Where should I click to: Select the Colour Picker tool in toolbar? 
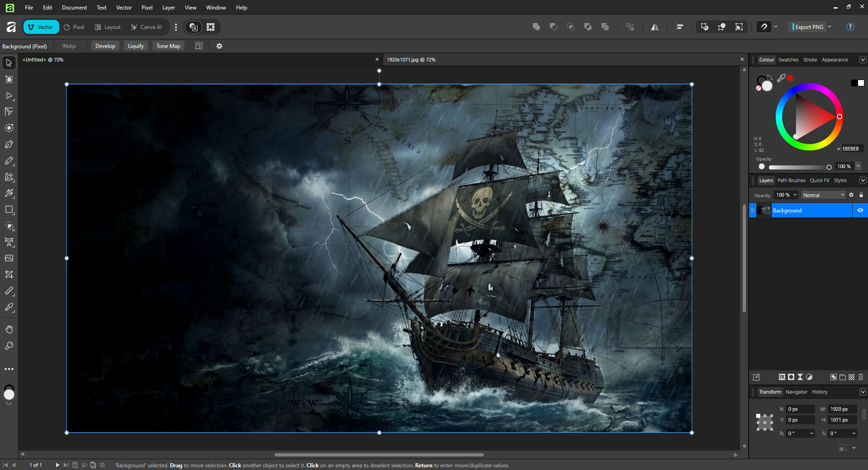9,307
